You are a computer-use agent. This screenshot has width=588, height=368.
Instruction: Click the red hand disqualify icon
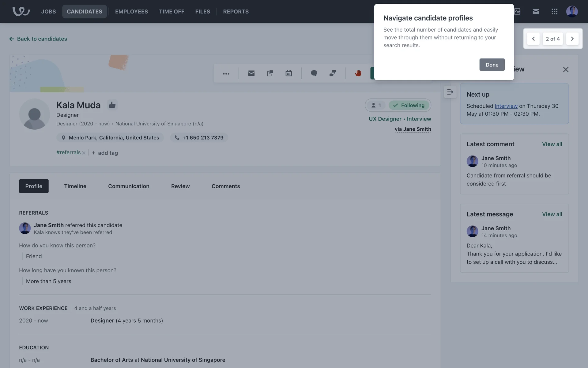[358, 73]
